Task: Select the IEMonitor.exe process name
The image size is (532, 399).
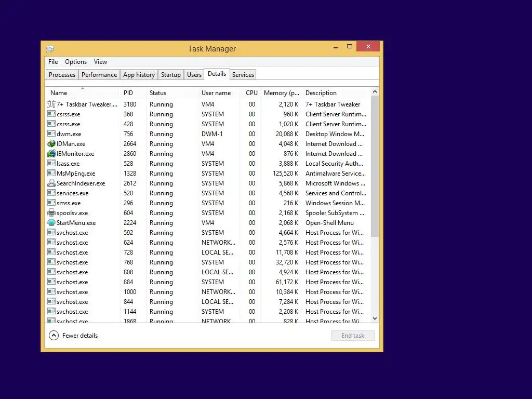Action: (75, 154)
